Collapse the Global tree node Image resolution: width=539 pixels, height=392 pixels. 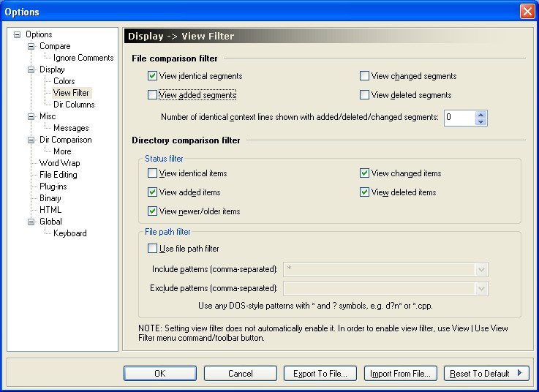click(x=31, y=222)
